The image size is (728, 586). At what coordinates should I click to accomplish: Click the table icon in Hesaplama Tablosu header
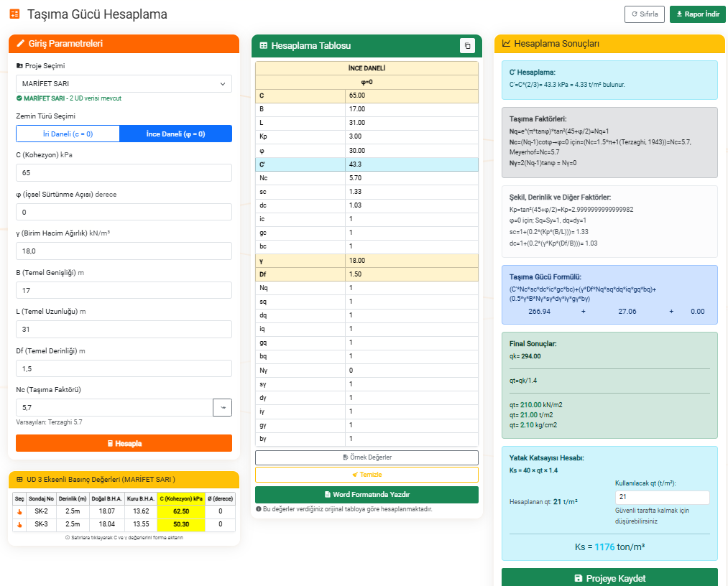264,46
